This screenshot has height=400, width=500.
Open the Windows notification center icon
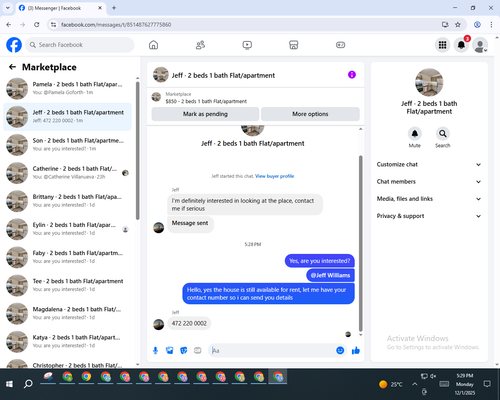[487, 384]
